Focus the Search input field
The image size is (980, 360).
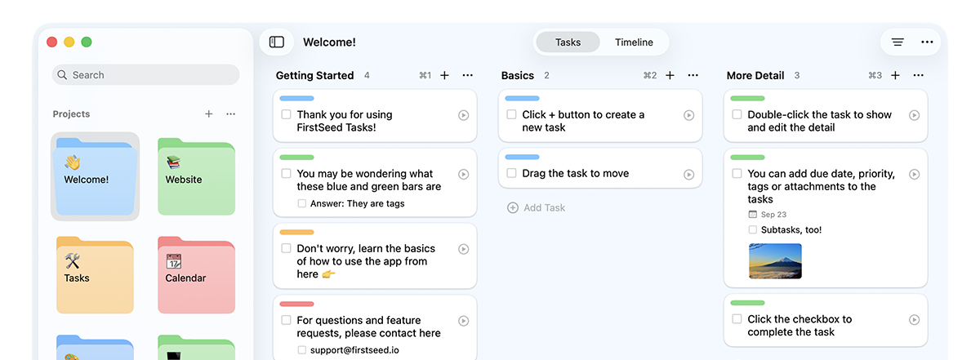click(146, 75)
